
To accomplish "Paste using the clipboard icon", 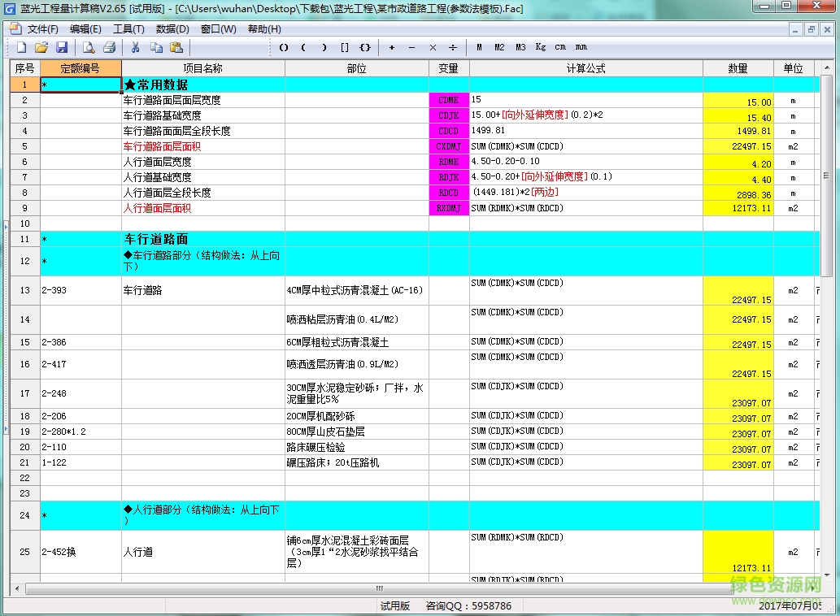I will point(176,47).
